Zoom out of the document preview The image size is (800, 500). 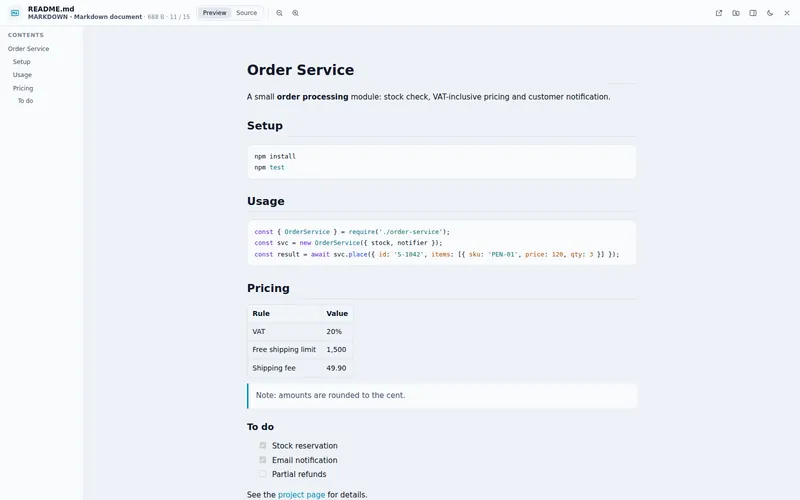click(279, 13)
